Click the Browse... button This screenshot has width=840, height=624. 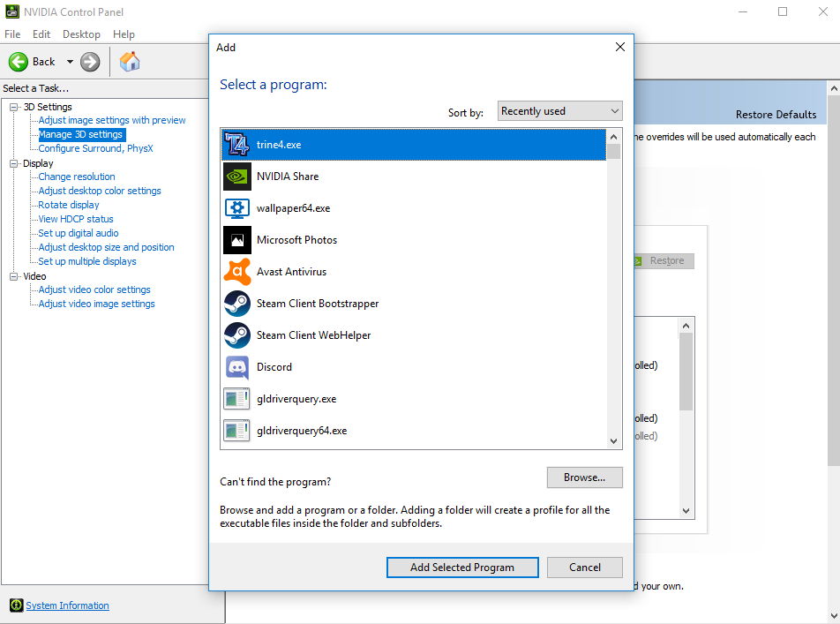(x=584, y=477)
